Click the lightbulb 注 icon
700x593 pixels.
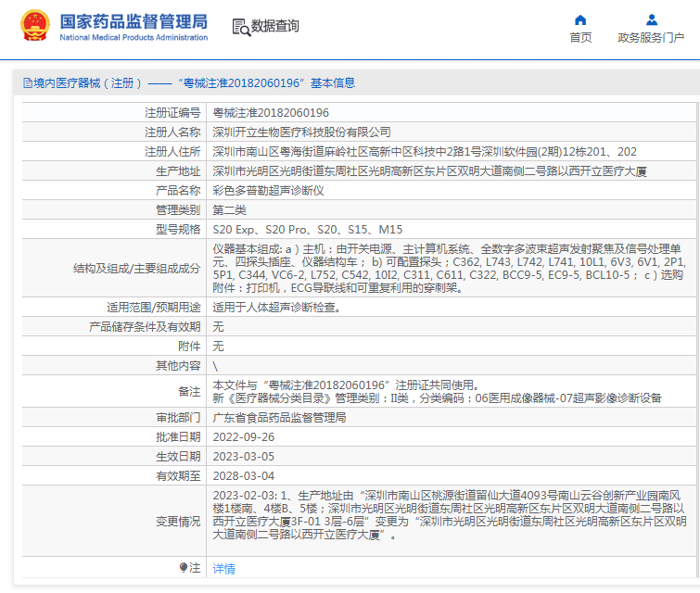183,568
